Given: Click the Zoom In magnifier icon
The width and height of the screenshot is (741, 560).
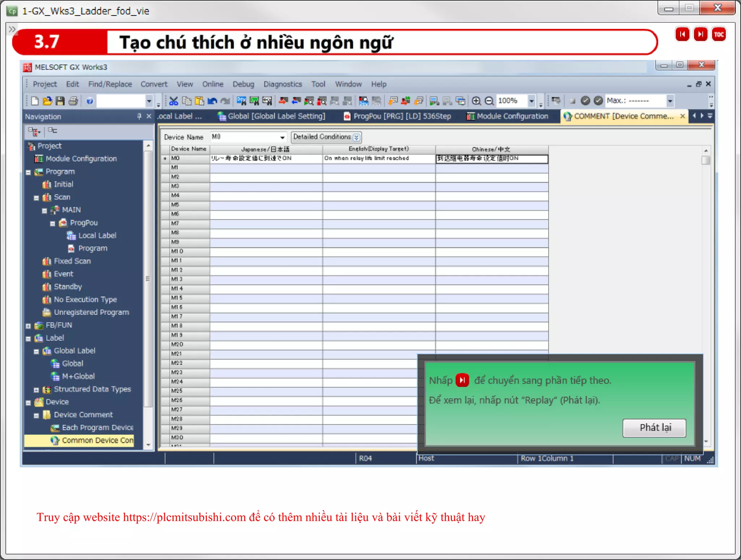Looking at the screenshot, I should (476, 101).
